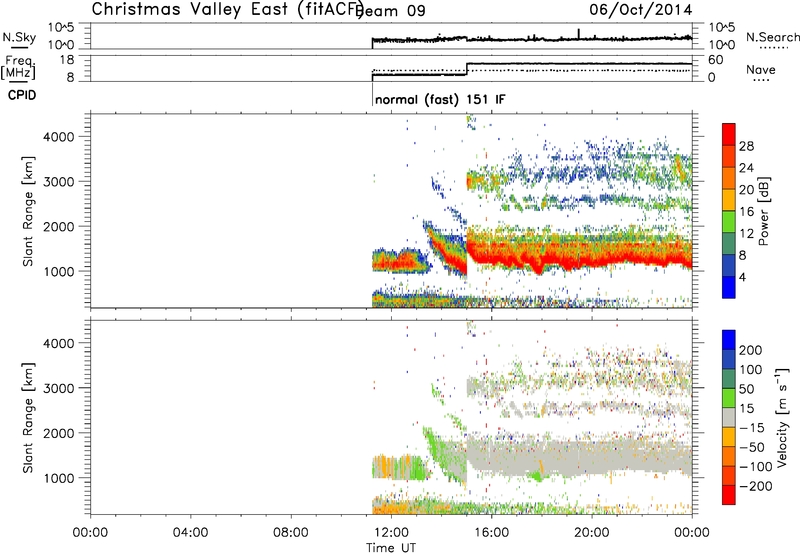Click the '60' tick on the Nave axis
The height and width of the screenshot is (554, 800).
pos(716,60)
